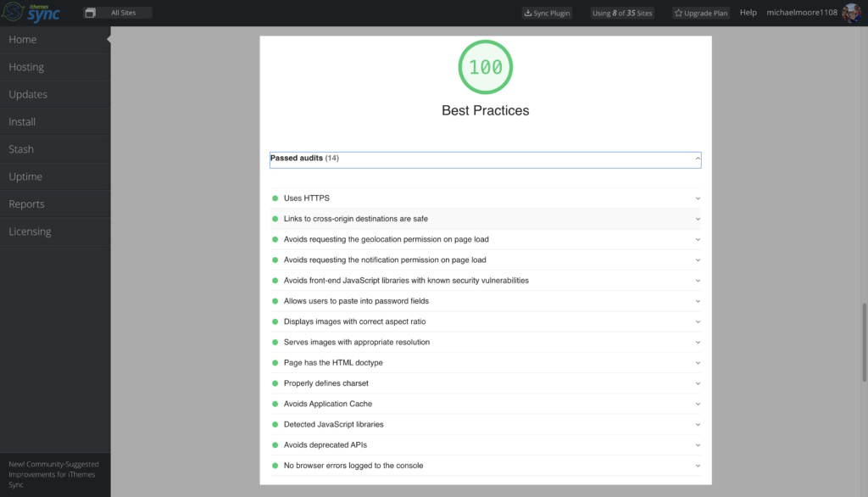Click the Sync Plugin download icon
The width and height of the screenshot is (868, 497).
pyautogui.click(x=527, y=13)
